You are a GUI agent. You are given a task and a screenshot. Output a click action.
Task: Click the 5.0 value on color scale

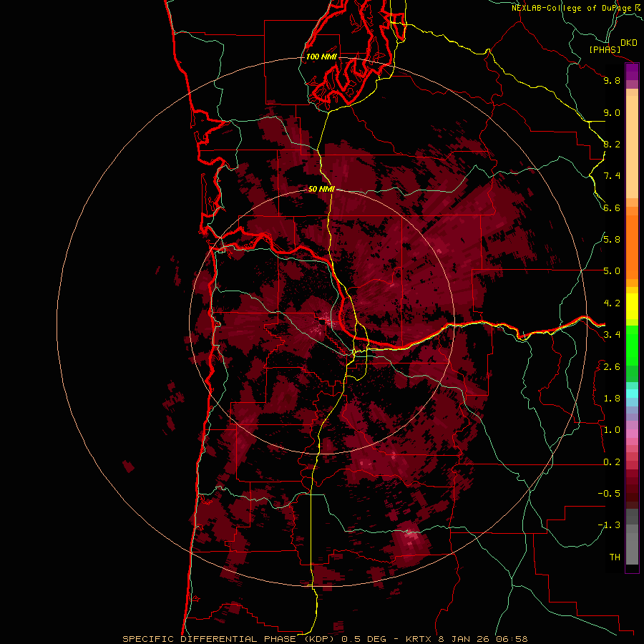(x=612, y=271)
